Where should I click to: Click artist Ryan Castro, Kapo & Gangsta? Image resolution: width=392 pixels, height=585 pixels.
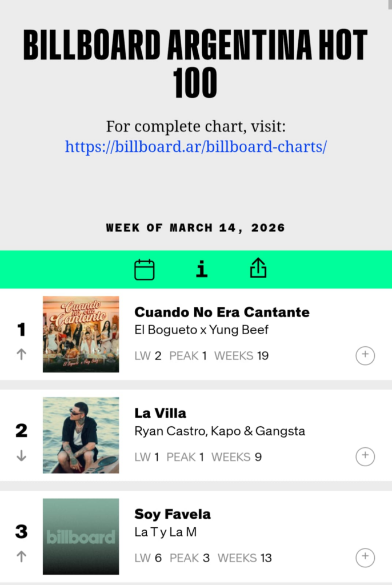(x=219, y=431)
